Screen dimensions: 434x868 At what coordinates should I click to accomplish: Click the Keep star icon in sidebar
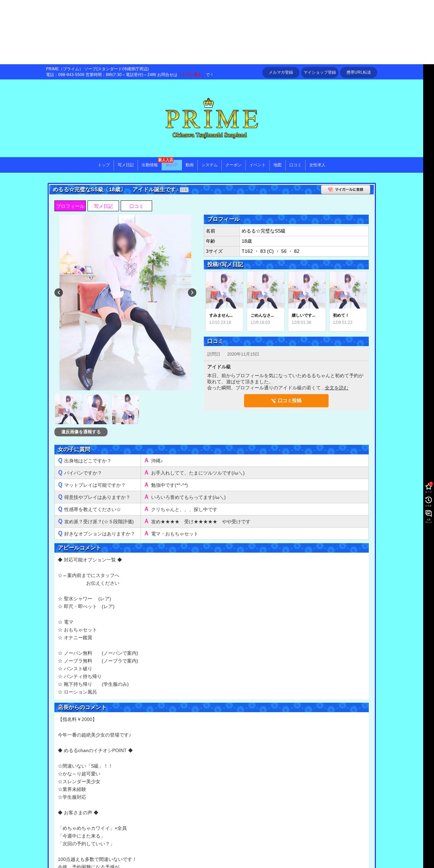429,487
